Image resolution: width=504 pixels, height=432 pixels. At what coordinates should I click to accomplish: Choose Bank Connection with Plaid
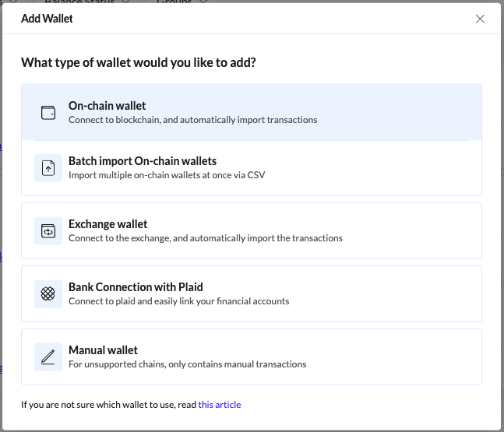(252, 293)
